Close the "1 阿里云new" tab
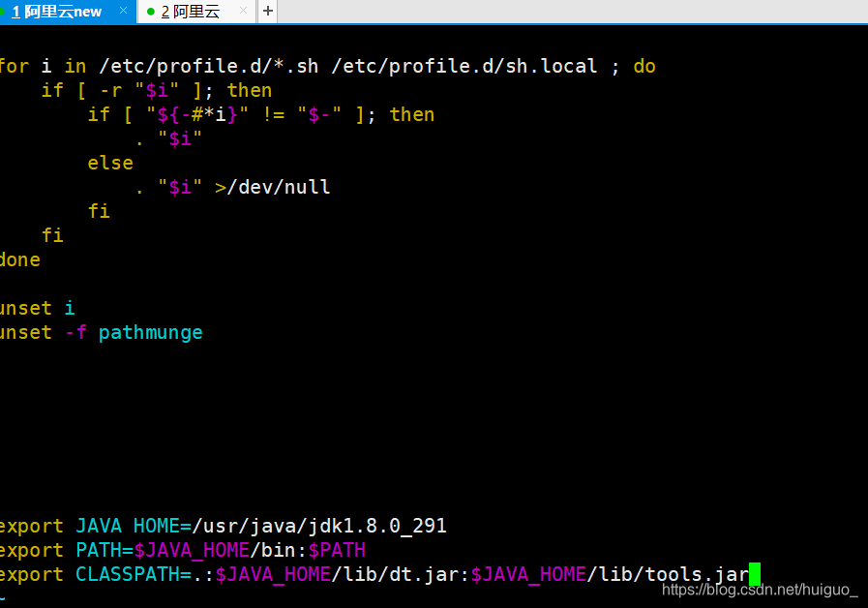This screenshot has width=868, height=608. (124, 11)
